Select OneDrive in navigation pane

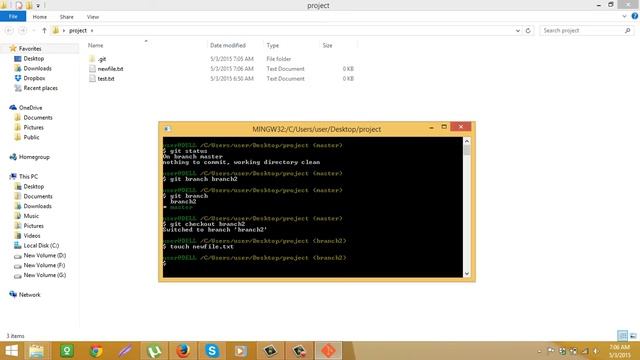coord(30,107)
